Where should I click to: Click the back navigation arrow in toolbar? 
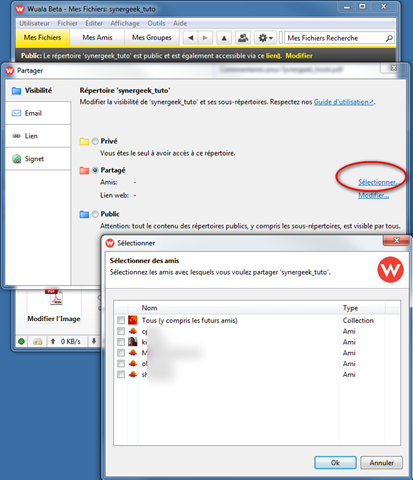(190, 38)
